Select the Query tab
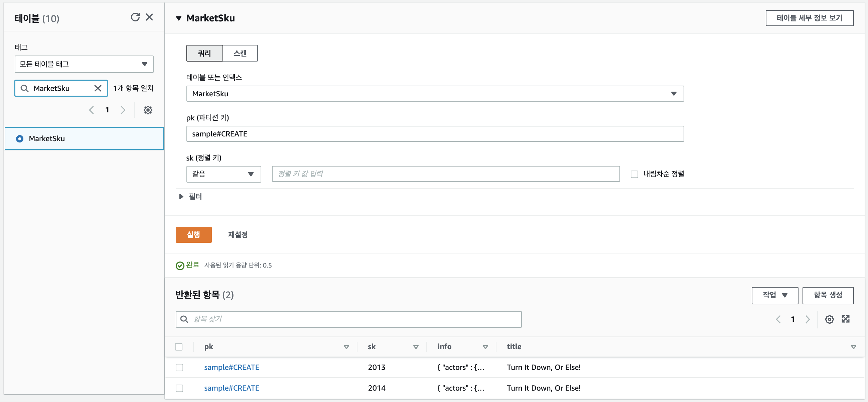This screenshot has height=402, width=868. [x=204, y=53]
